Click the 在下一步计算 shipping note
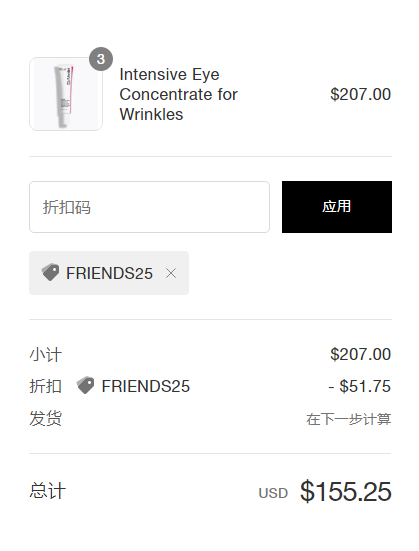This screenshot has width=419, height=551. click(349, 419)
